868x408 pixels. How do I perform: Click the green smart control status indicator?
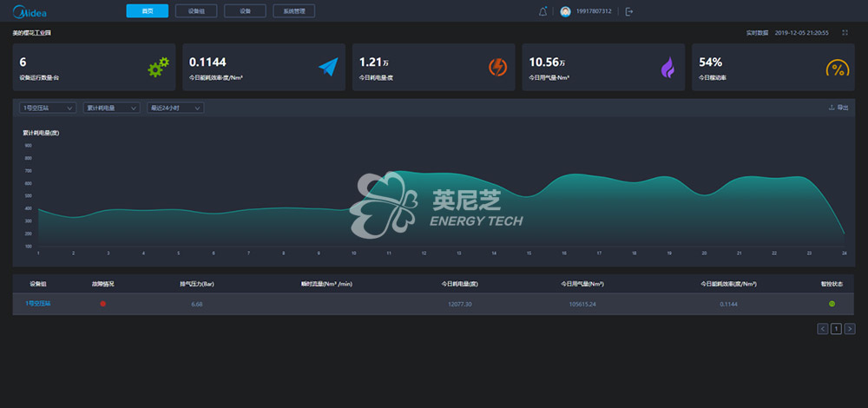tap(832, 303)
